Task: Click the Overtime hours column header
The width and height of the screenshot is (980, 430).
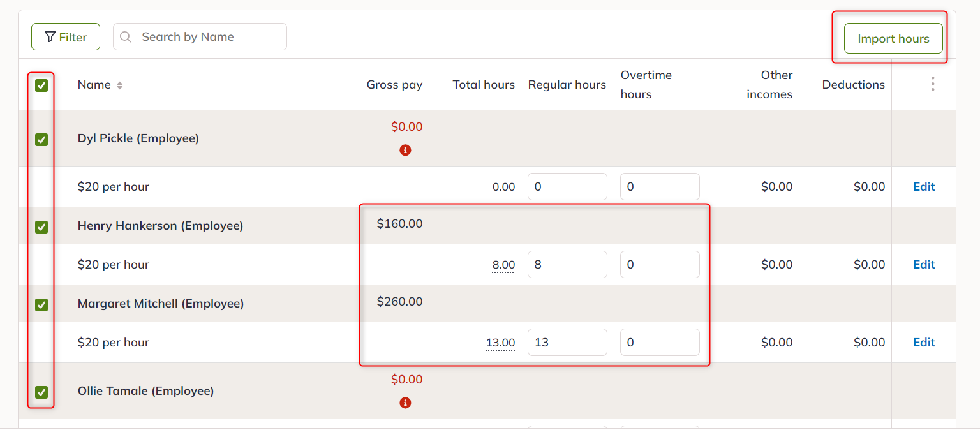Action: [646, 85]
